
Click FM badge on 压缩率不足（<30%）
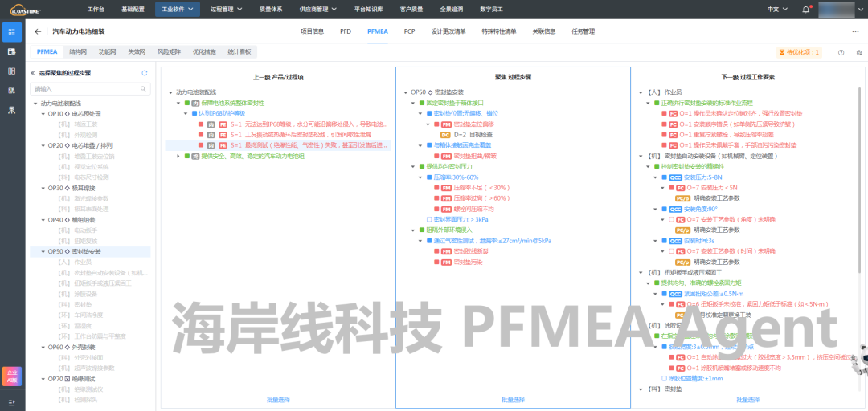click(x=445, y=188)
